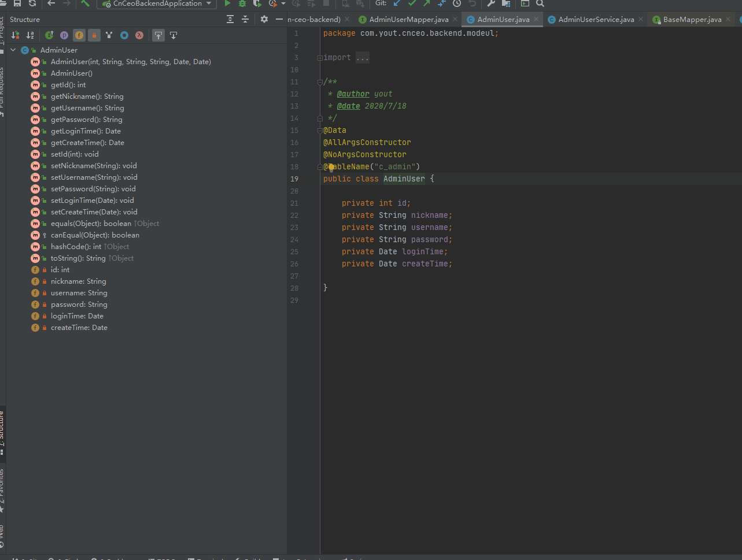Viewport: 742px width, 560px height.
Task: Click the AdminUser class name in editor
Action: point(404,179)
